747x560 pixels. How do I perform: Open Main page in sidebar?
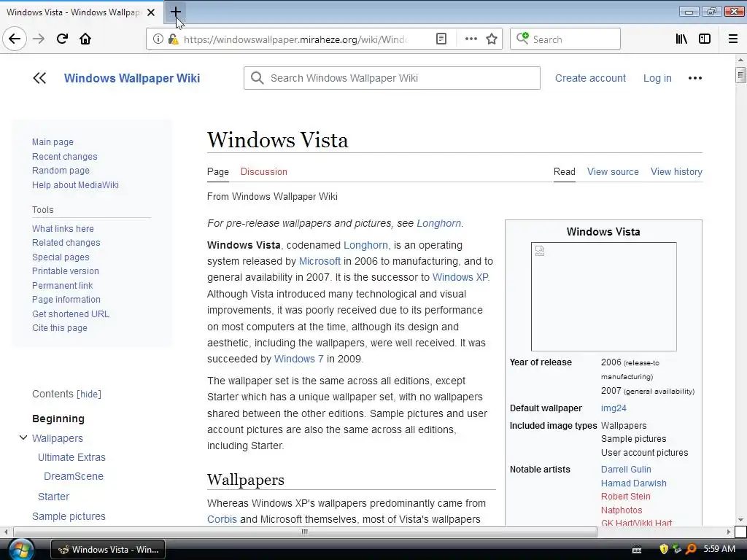coord(53,142)
